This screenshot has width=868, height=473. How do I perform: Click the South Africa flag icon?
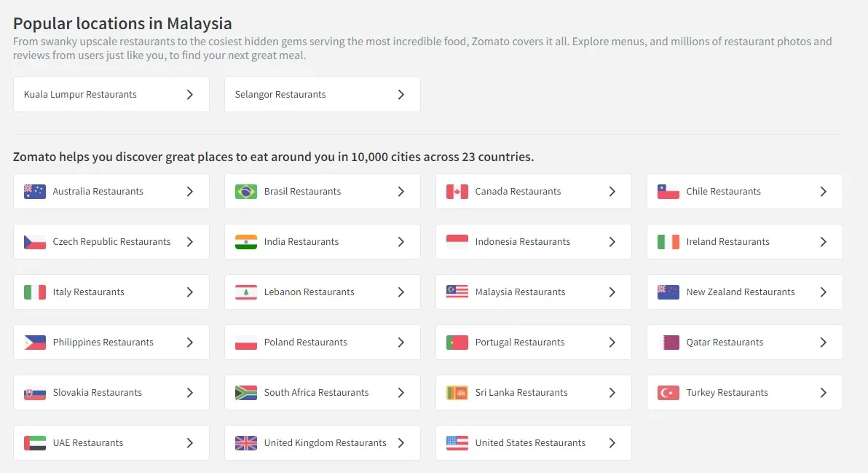pos(246,393)
